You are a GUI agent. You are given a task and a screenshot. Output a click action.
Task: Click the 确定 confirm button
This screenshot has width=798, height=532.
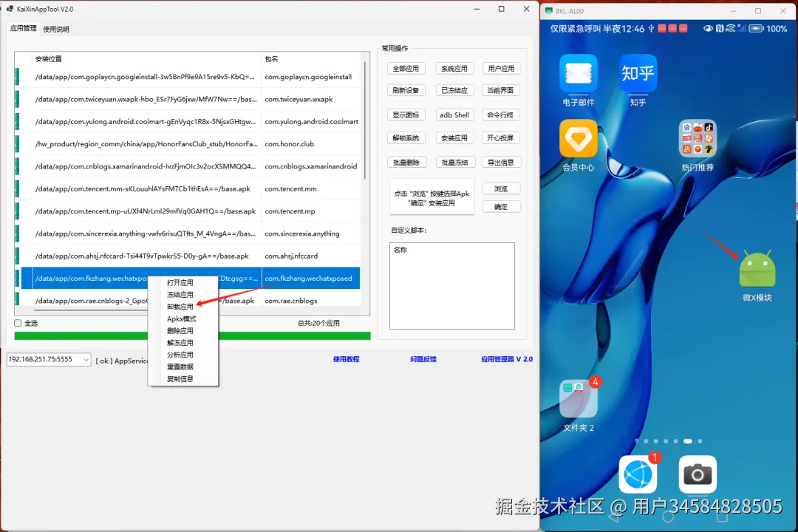(501, 206)
